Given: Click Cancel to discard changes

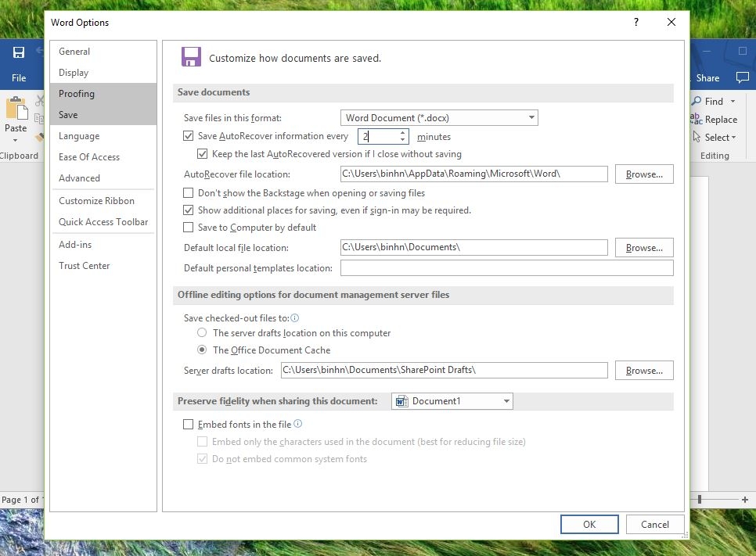Looking at the screenshot, I should (x=655, y=524).
